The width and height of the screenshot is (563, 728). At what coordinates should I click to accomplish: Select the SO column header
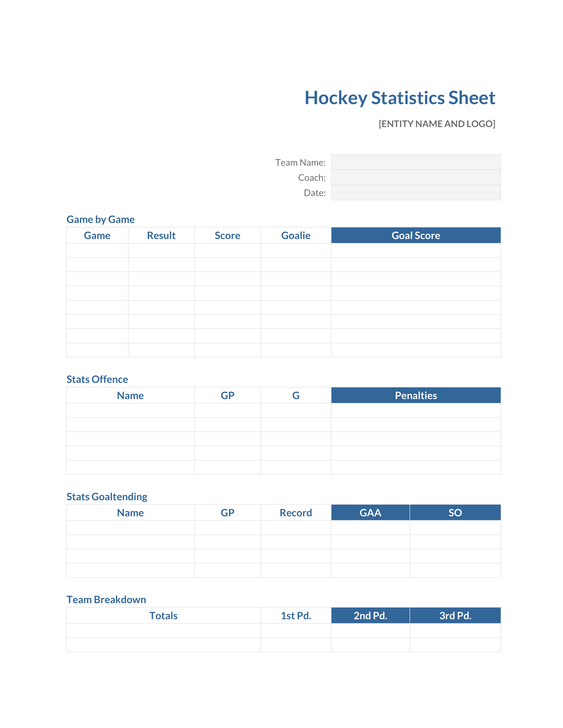[455, 512]
